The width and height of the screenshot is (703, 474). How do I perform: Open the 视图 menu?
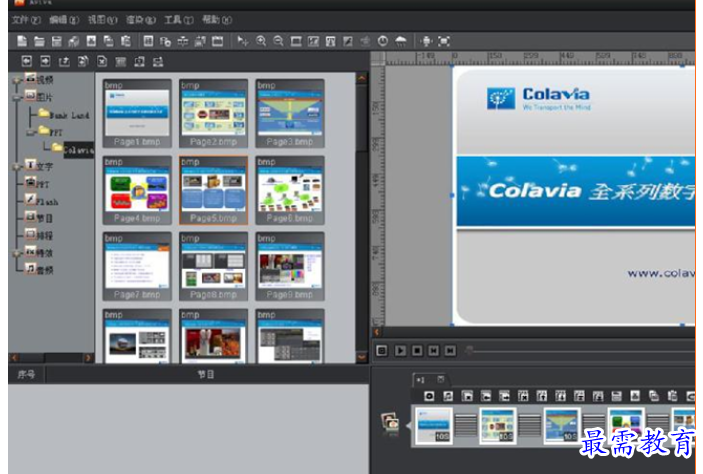pyautogui.click(x=103, y=20)
